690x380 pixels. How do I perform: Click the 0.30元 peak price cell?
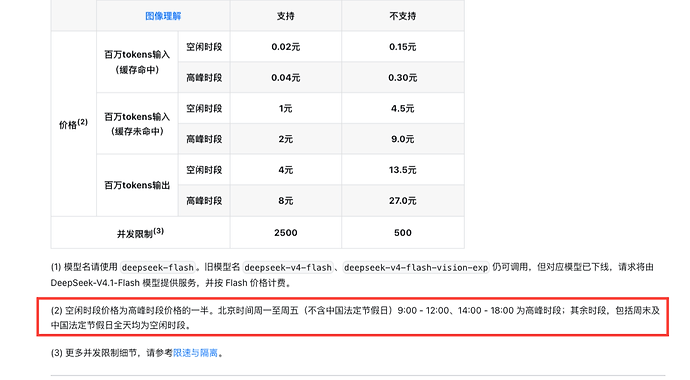coord(403,77)
